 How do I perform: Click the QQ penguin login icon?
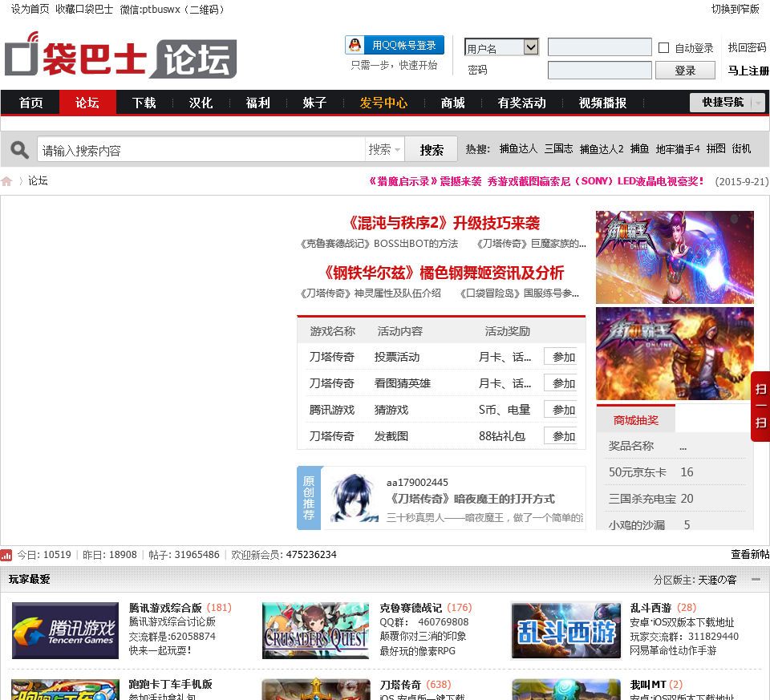(355, 45)
